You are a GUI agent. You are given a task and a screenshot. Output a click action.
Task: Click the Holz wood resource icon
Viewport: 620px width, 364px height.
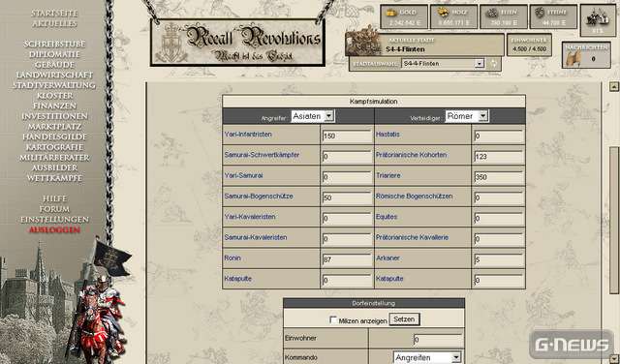[x=443, y=13]
